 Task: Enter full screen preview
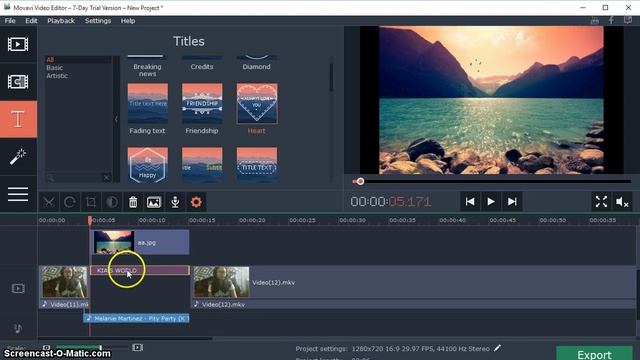pyautogui.click(x=601, y=202)
